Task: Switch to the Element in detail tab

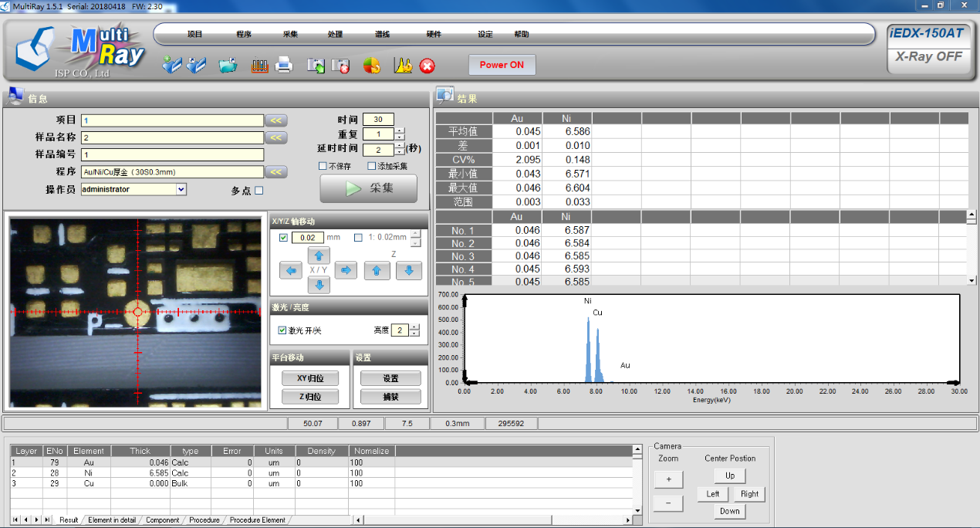Action: tap(112, 520)
